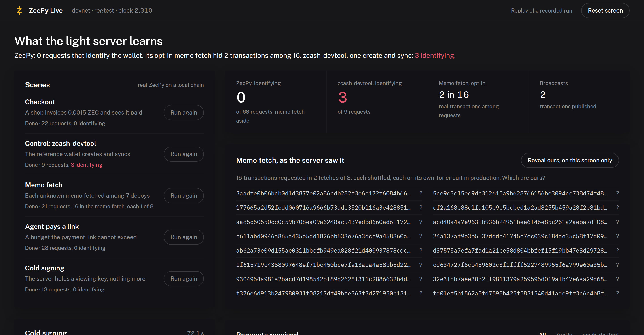Viewport: 644px width, 335px height.
Task: Select the Checkout scene title
Action: pos(40,102)
